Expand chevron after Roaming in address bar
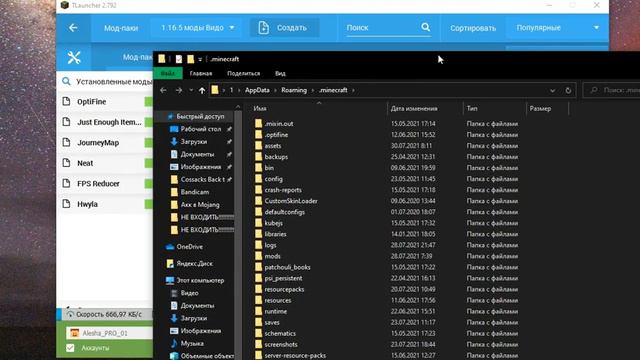640x360 pixels. tap(313, 90)
